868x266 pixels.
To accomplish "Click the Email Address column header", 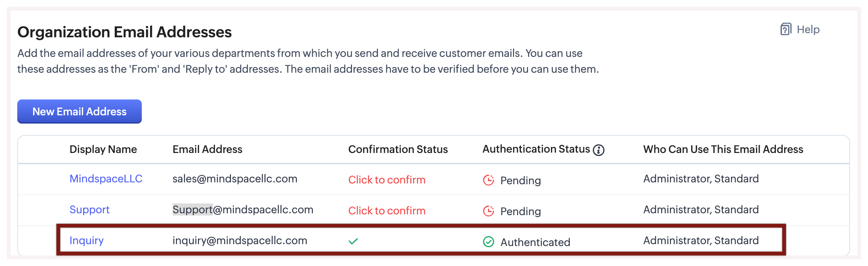I will [207, 149].
